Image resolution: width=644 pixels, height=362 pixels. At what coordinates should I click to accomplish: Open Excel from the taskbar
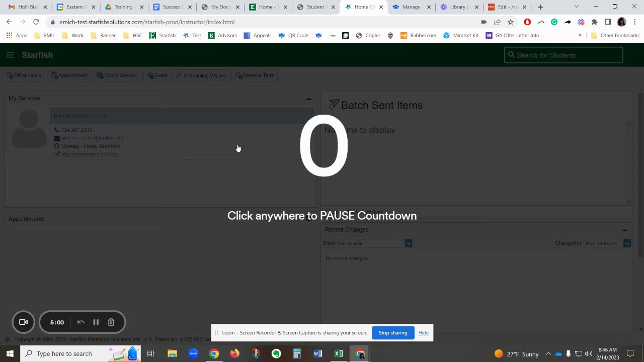coord(339,353)
